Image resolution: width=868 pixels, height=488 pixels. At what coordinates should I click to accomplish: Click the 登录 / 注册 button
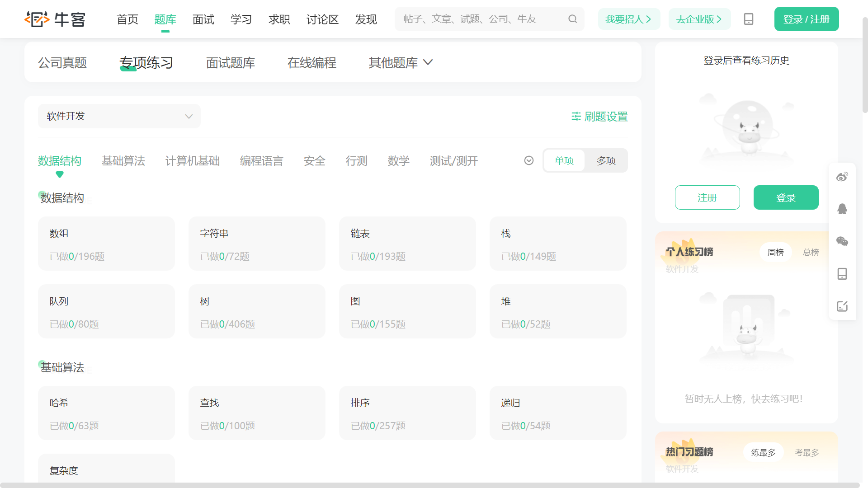point(806,19)
